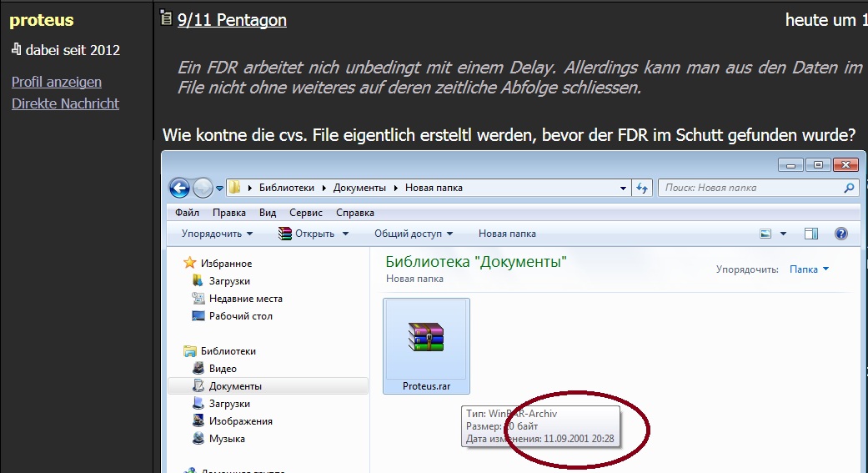This screenshot has width=868, height=473.
Task: Expand the Упорядочить toolbar dropdown
Action: coord(218,234)
